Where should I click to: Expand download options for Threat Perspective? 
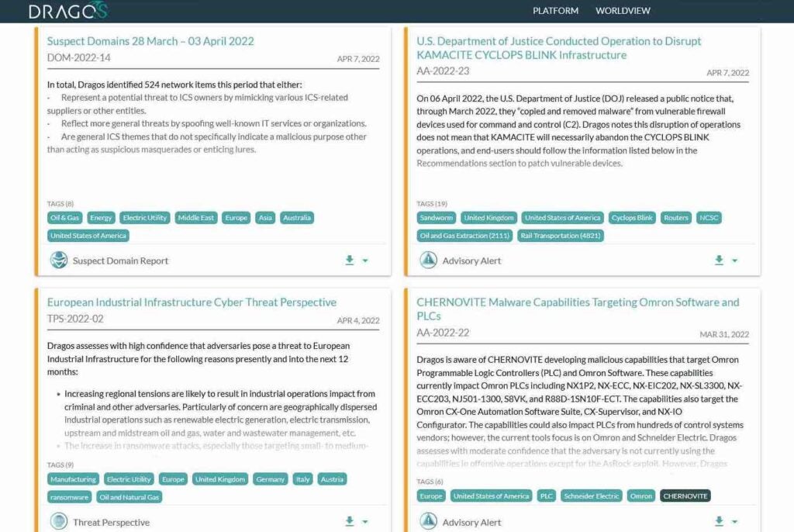365,522
